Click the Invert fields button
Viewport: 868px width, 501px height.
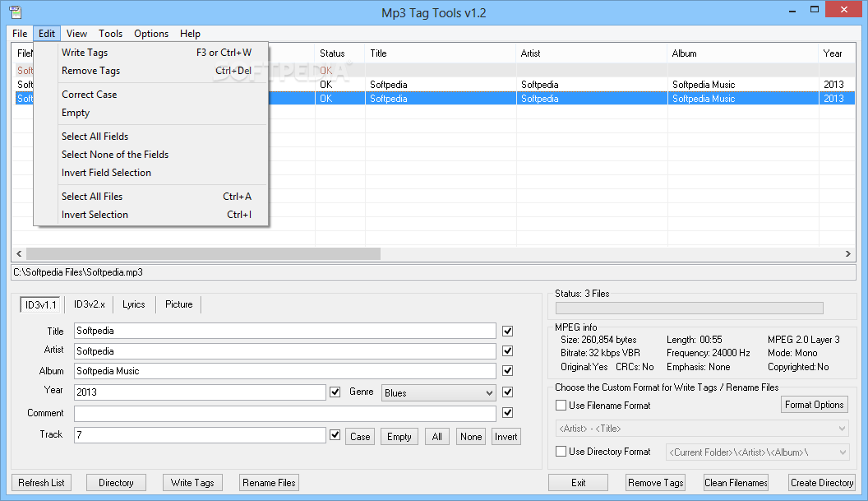coord(506,437)
